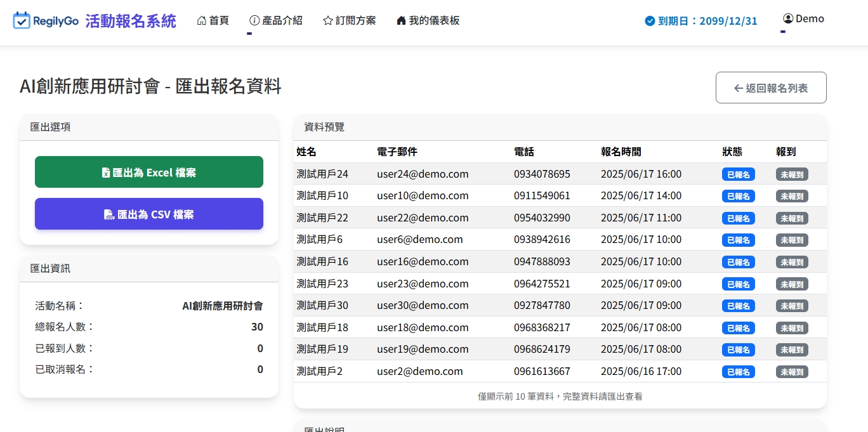This screenshot has width=868, height=432.
Task: Click the 已取消報名 label
Action: [x=64, y=369]
